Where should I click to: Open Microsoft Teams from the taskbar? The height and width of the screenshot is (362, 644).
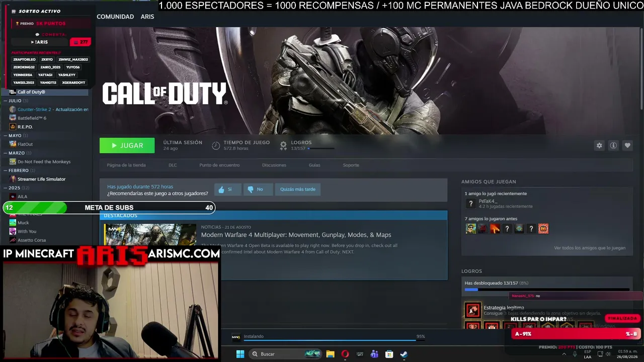pos(374,354)
